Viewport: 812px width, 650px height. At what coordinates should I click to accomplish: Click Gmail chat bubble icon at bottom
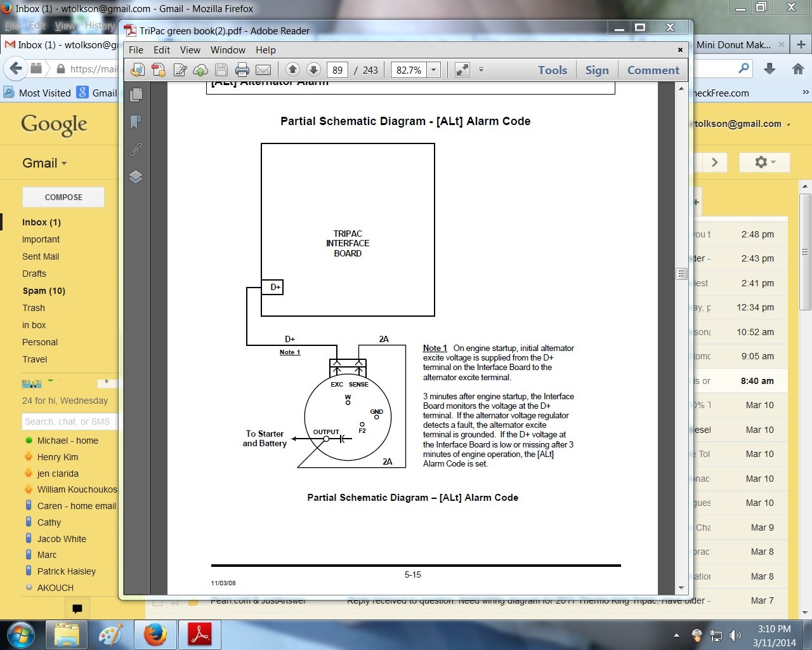77,609
